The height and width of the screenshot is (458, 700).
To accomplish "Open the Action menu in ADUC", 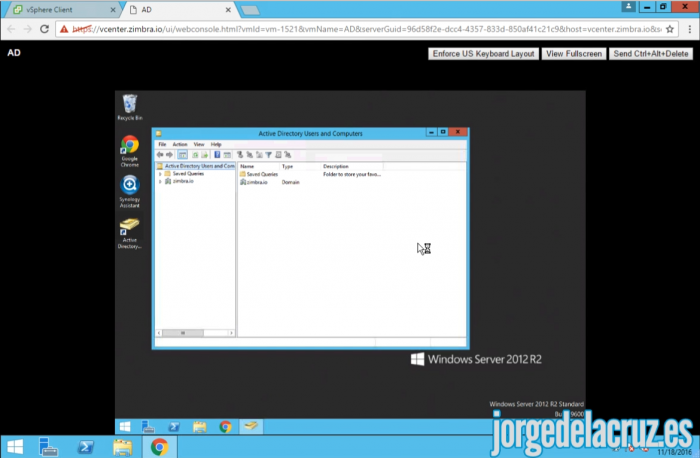I will click(x=180, y=144).
